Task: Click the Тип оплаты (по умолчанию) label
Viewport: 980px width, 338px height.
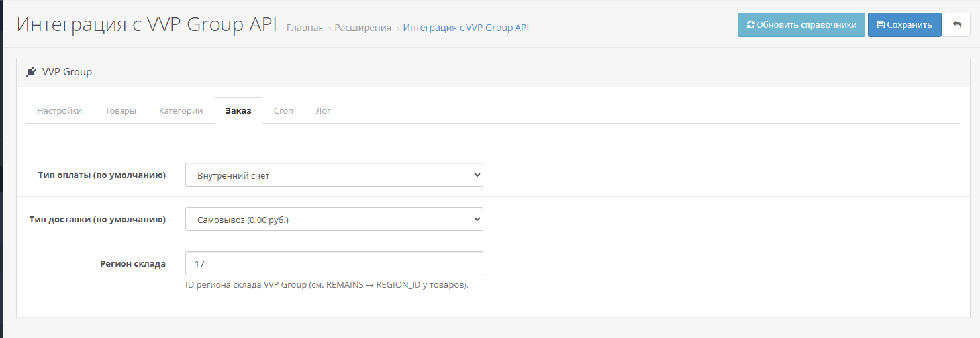Action: coord(102,175)
